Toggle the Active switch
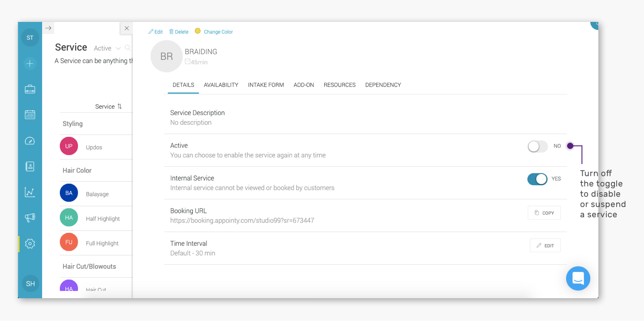 (538, 146)
